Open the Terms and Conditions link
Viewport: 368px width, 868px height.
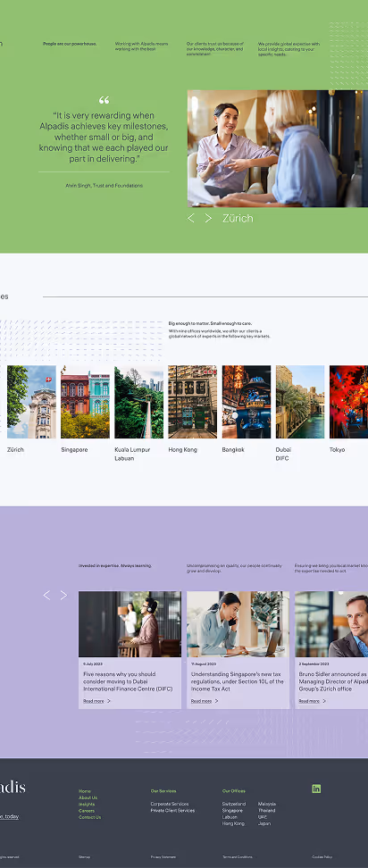(238, 857)
